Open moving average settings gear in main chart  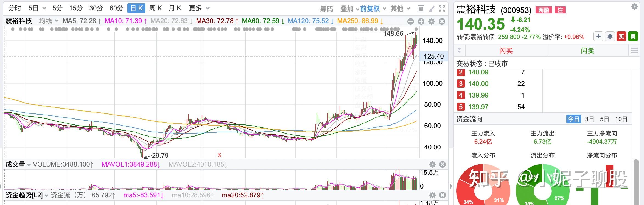432,21
